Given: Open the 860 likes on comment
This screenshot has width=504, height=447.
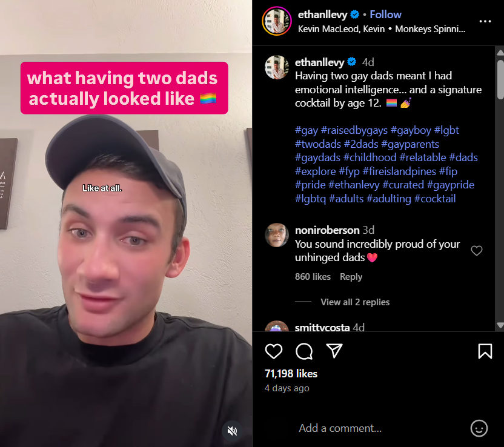Looking at the screenshot, I should click(x=313, y=277).
